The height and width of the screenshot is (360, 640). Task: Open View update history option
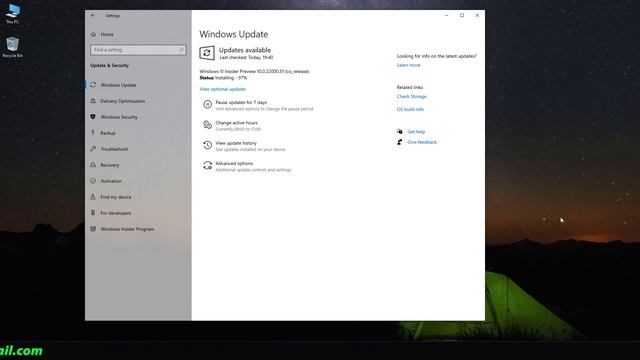pyautogui.click(x=236, y=143)
